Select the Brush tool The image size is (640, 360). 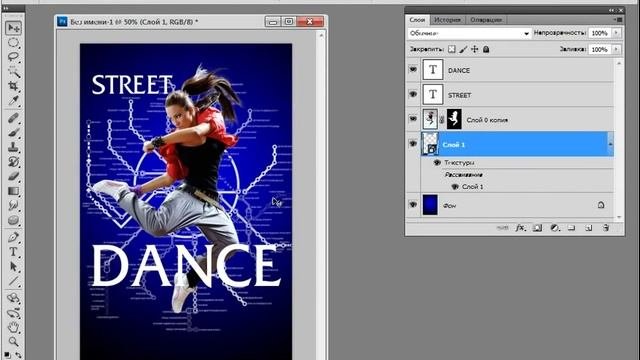[13, 133]
